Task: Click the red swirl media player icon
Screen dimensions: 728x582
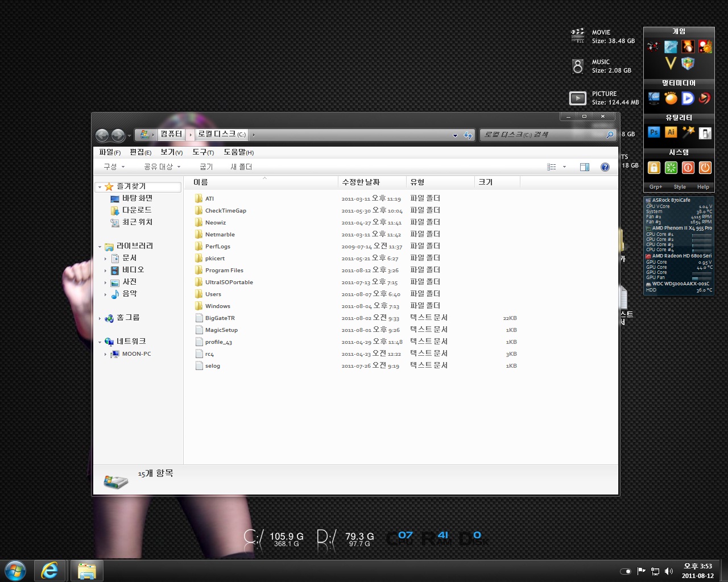Action: point(705,98)
